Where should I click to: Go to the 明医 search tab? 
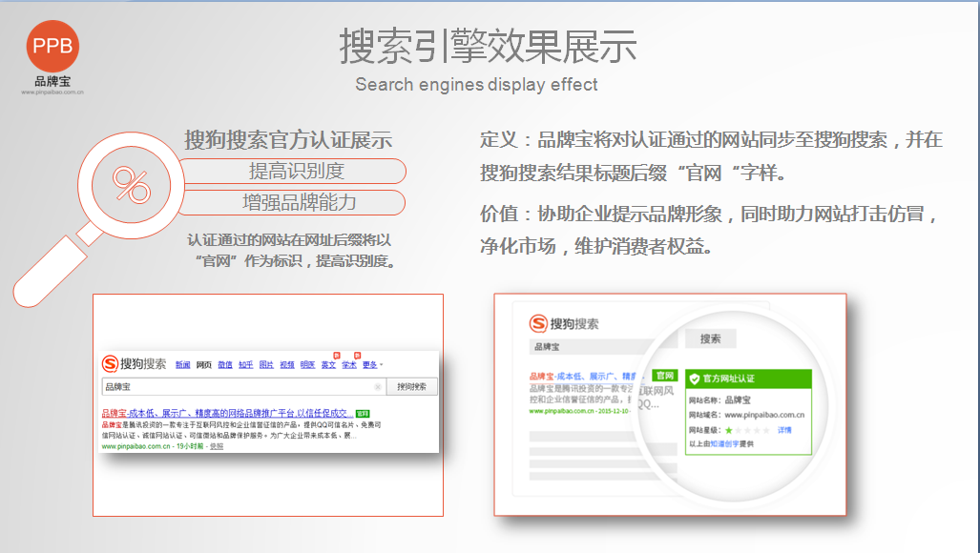click(x=307, y=365)
